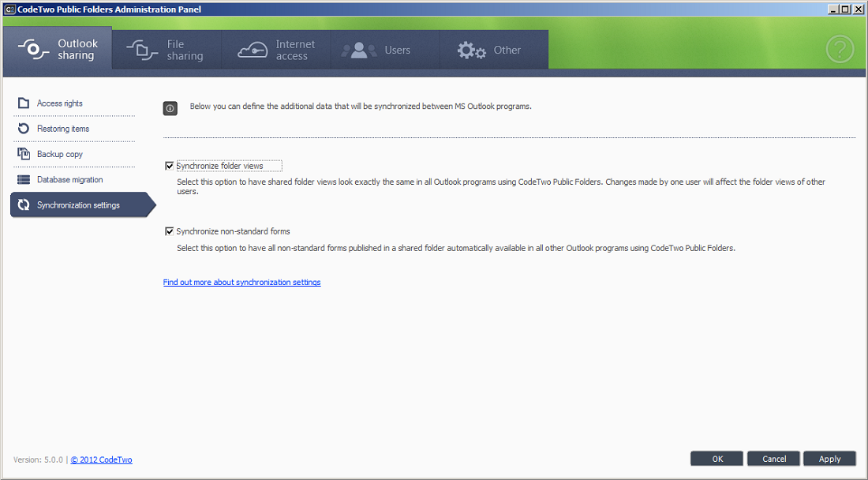Open the 2012 CodeTwo copyright link
868x480 pixels.
tap(101, 459)
